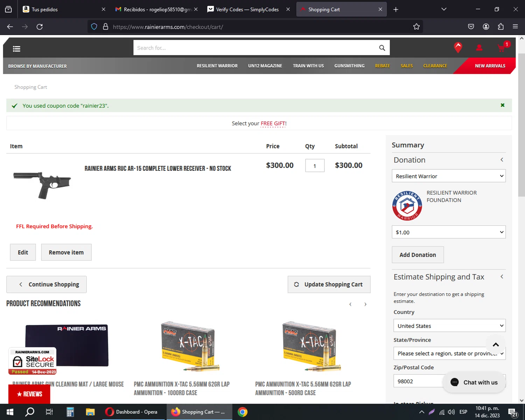
Task: Open the Firefox Pocket save icon
Action: pos(471,27)
